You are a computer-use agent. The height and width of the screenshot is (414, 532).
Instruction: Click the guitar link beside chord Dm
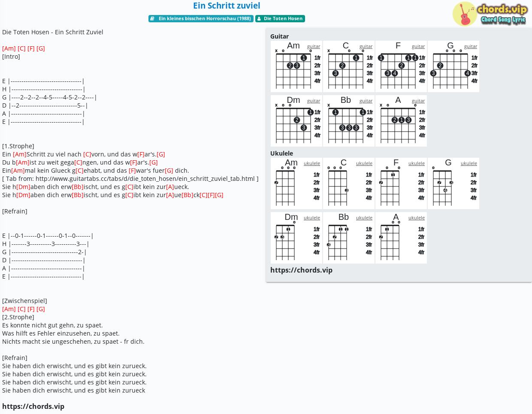click(314, 101)
